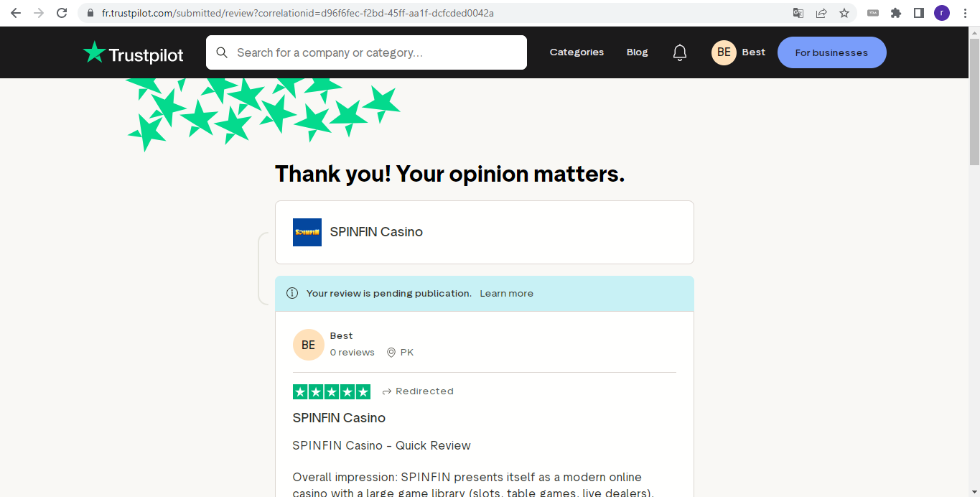Click the reviewer name Best
Viewport: 980px width, 497px height.
[x=341, y=335]
